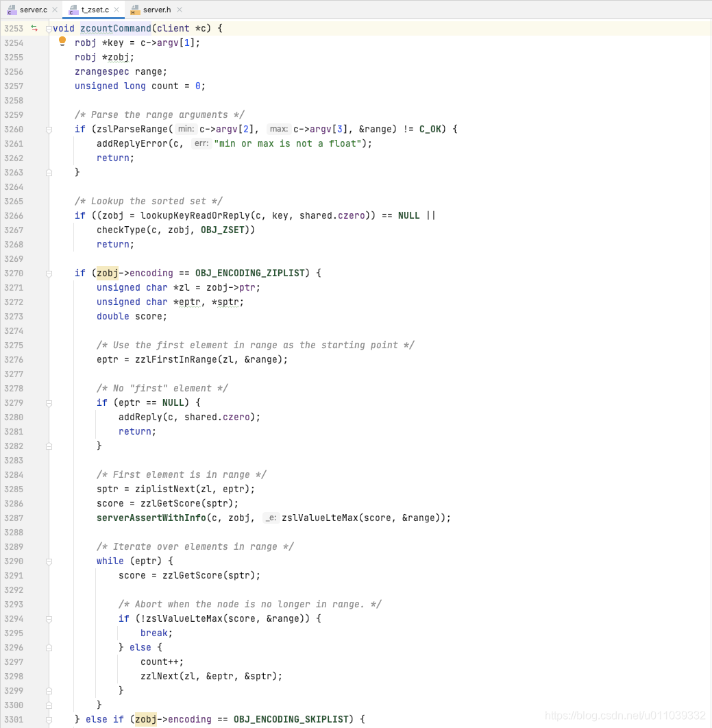
Task: Click zrangespec type on line 3256
Action: [102, 71]
